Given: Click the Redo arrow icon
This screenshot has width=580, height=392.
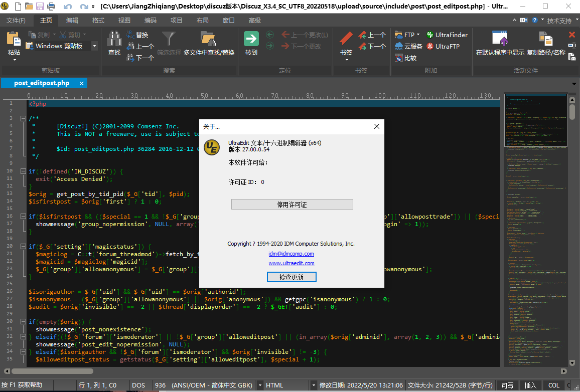Looking at the screenshot, I should click(x=84, y=7).
